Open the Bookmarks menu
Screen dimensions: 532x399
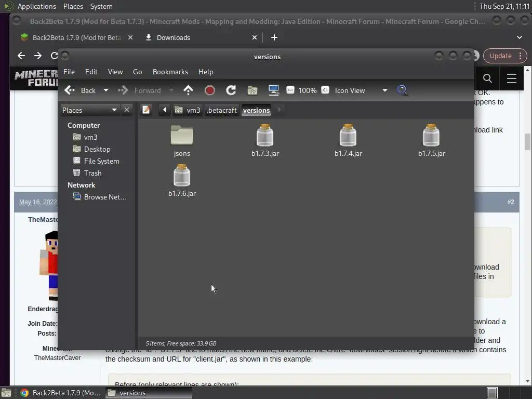[170, 72]
